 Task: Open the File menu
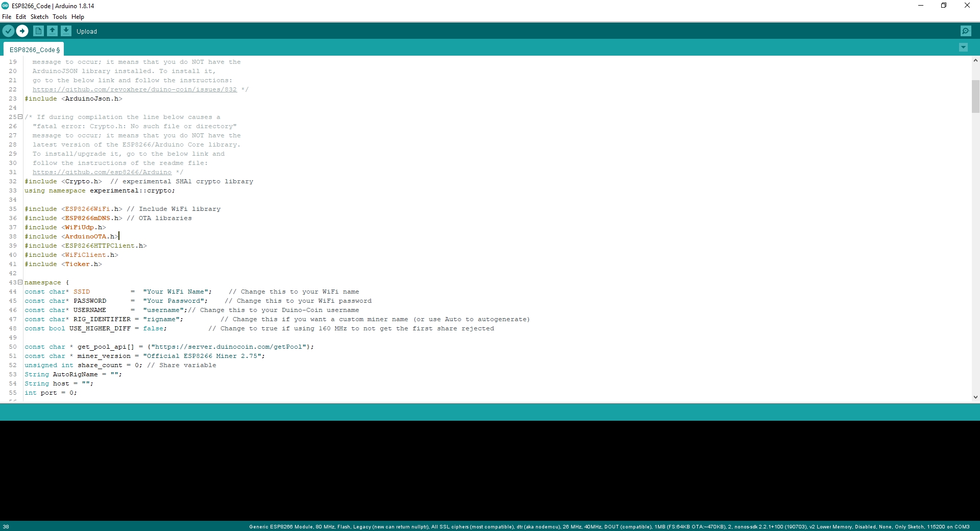(7, 17)
